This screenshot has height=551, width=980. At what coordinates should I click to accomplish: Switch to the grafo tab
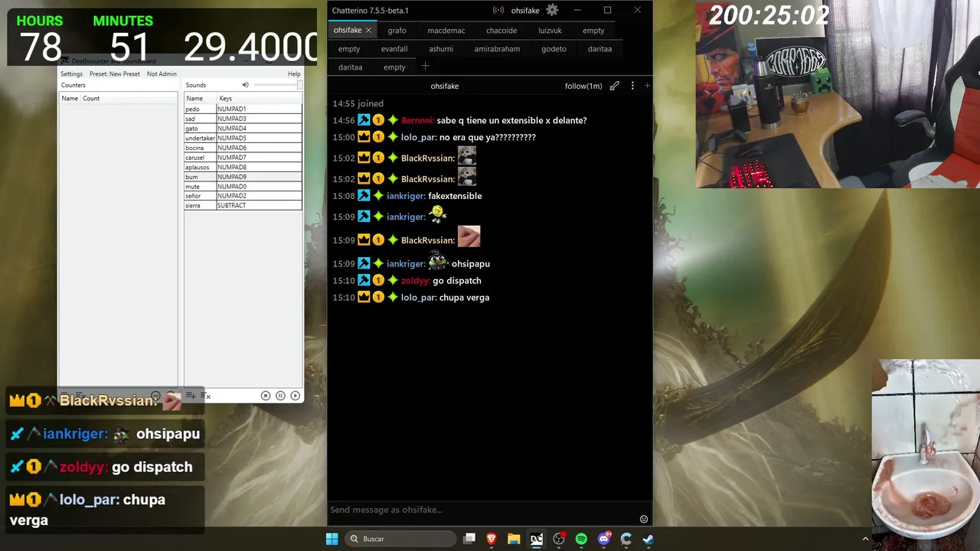point(397,31)
